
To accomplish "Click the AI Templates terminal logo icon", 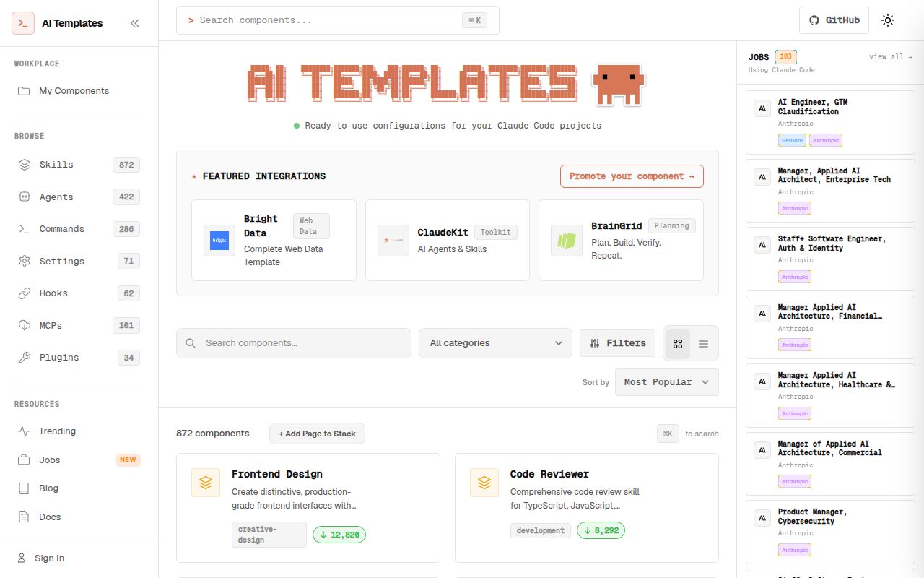I will [x=23, y=23].
